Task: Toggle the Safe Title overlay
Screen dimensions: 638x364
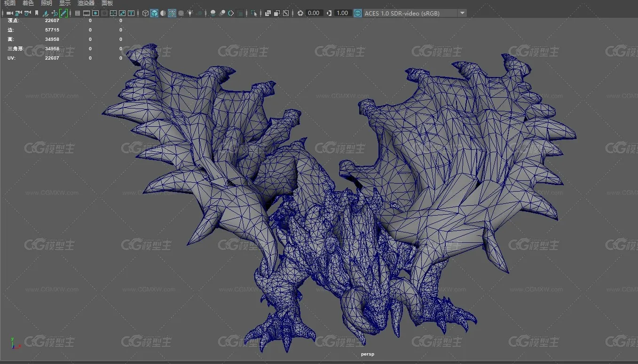Action: pos(131,13)
